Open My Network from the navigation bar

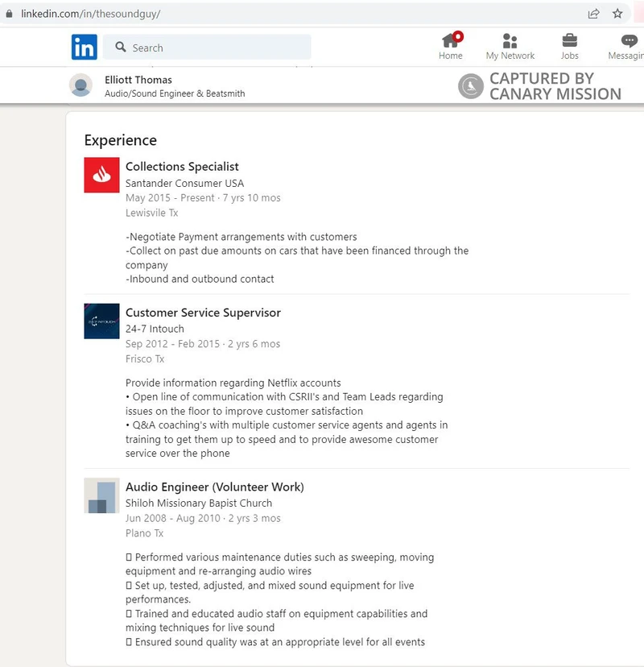click(510, 46)
